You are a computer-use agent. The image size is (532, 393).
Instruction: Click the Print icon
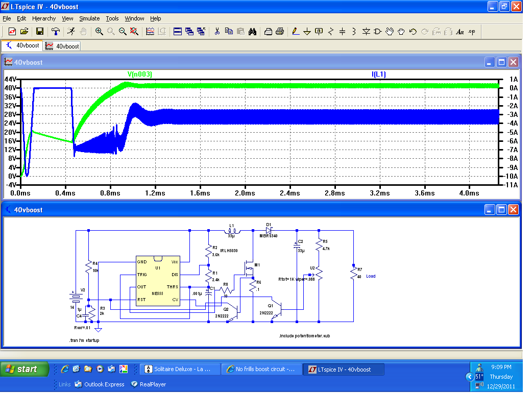pos(280,32)
